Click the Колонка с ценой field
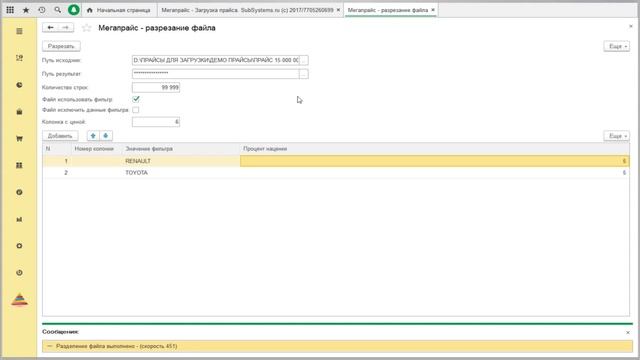Screen dimensions: 640x360 pos(156,122)
